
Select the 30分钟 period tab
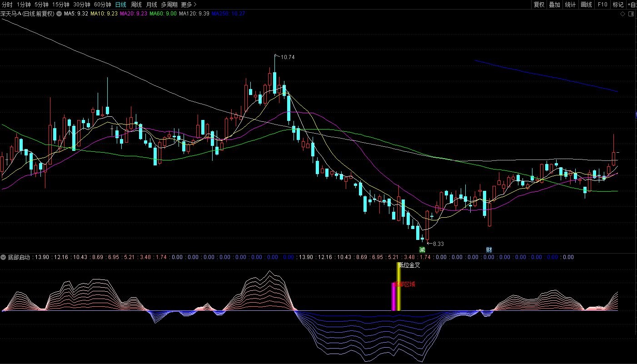[x=82, y=5]
